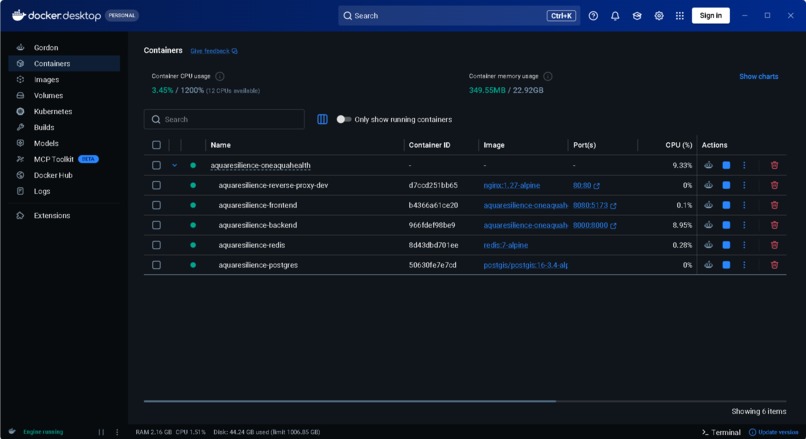The height and width of the screenshot is (439, 806).
Task: Open MCP Toolkit in the sidebar
Action: (x=64, y=159)
